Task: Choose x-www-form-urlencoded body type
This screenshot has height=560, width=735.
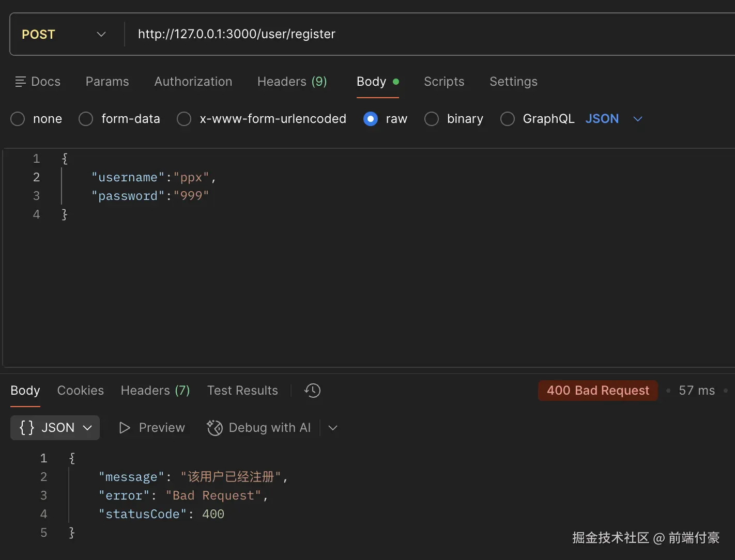Action: click(184, 119)
